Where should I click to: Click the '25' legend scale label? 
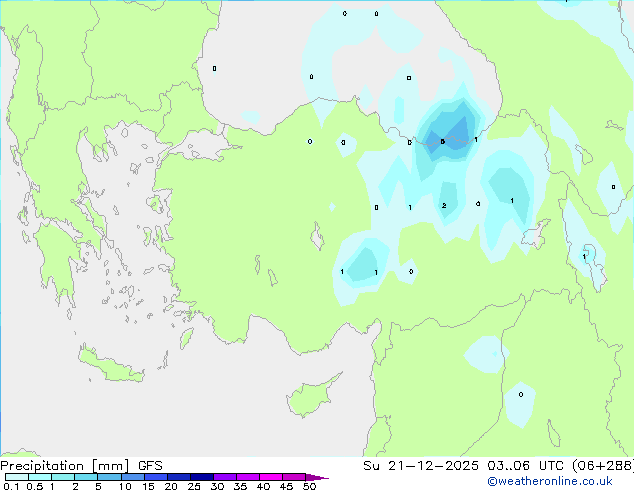click(x=194, y=486)
